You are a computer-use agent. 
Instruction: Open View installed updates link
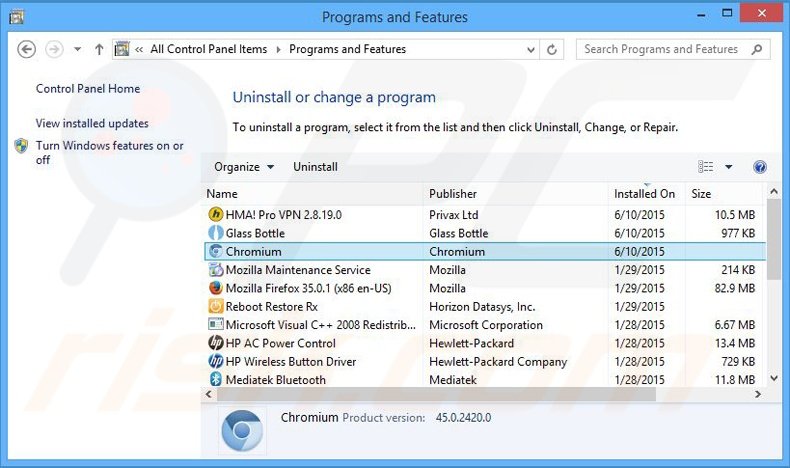[x=92, y=123]
